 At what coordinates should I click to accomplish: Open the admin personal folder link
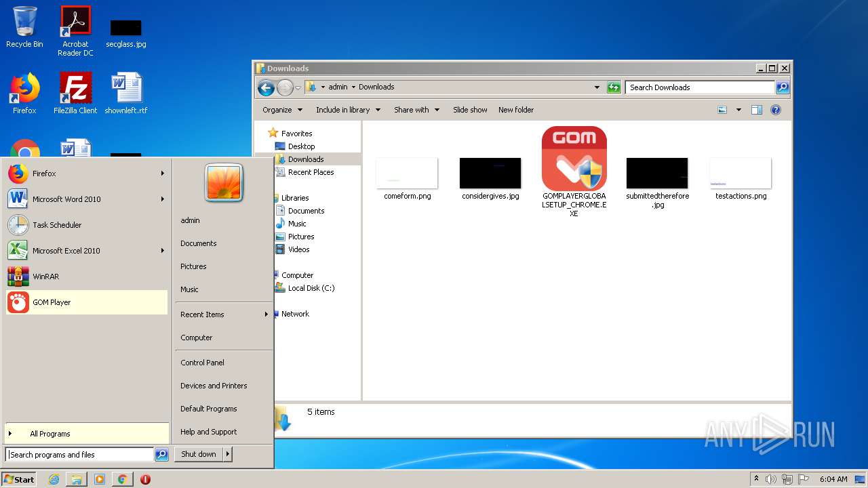coord(191,220)
